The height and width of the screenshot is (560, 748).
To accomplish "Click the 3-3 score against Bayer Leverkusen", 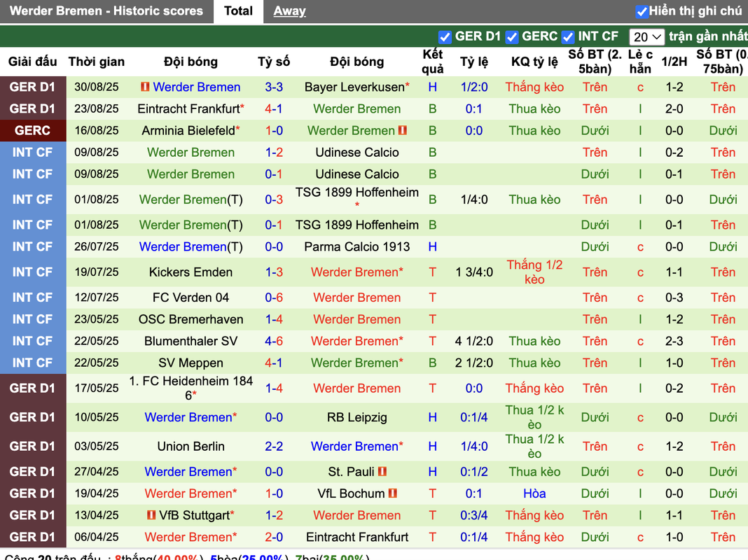I will click(x=274, y=87).
